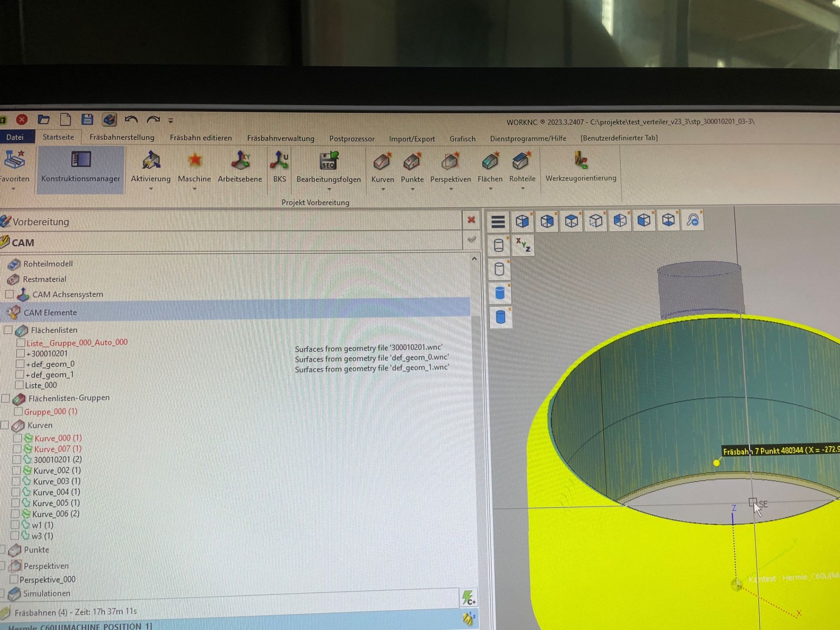Click the tree scrollbar up arrow

pos(474,259)
